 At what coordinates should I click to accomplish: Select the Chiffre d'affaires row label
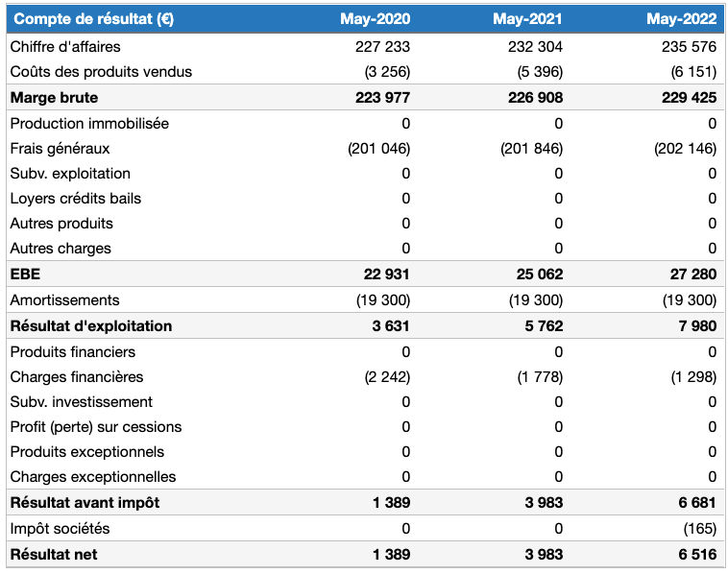pyautogui.click(x=65, y=46)
